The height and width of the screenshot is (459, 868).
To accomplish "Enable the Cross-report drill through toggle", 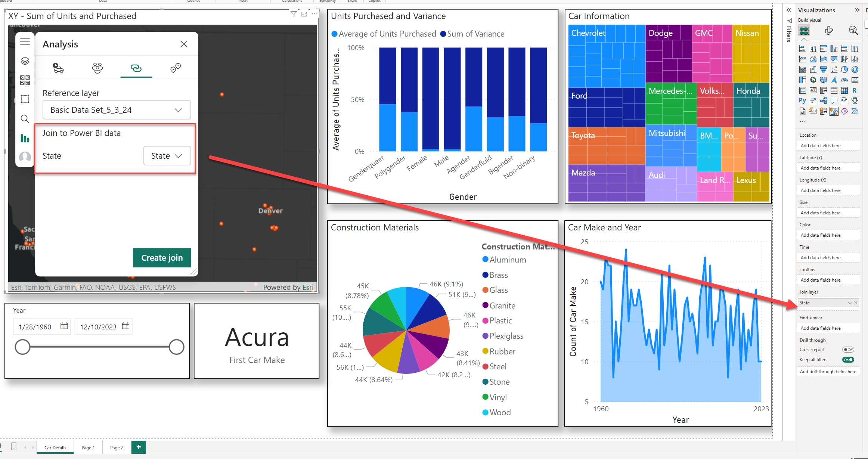I will point(848,349).
